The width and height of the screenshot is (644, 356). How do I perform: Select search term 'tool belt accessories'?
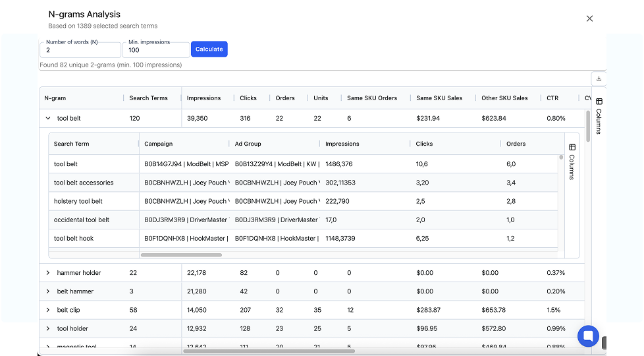[84, 183]
